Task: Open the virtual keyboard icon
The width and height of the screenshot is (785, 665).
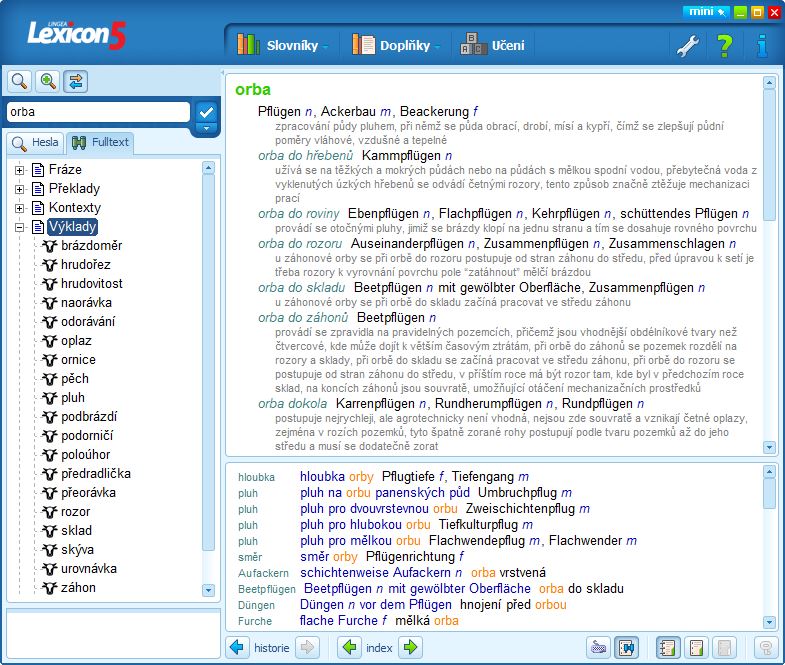Action: click(x=598, y=647)
